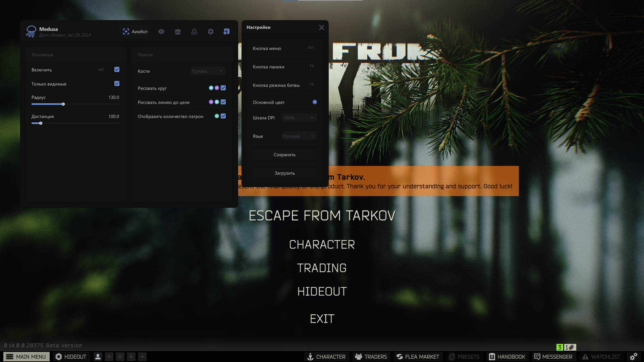Open TRADERS from the bottom bar
644x362 pixels.
click(x=371, y=357)
